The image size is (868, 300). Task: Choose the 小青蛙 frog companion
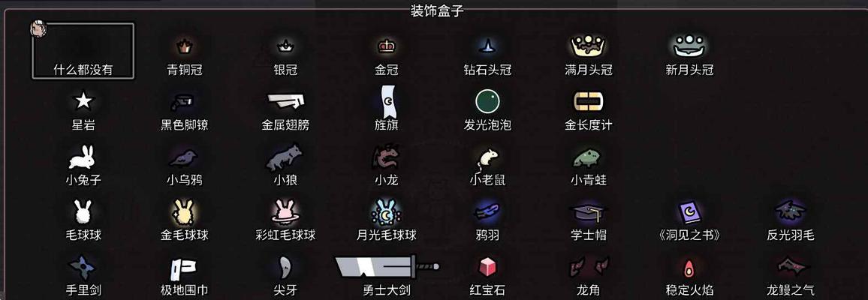589,158
